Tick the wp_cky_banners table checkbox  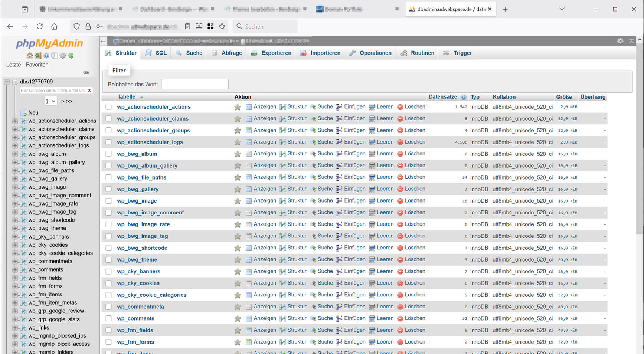[108, 271]
